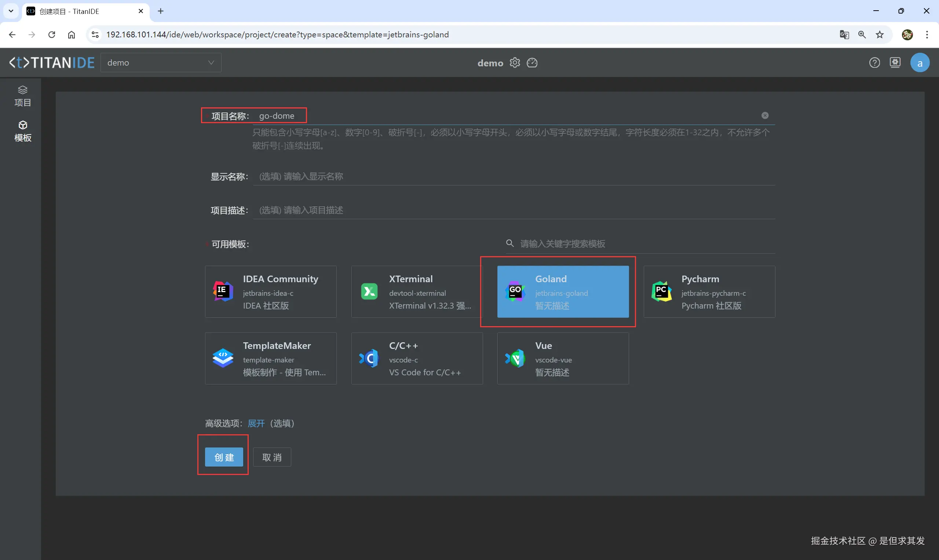Choose the Vue template card
939x560 pixels.
click(563, 358)
